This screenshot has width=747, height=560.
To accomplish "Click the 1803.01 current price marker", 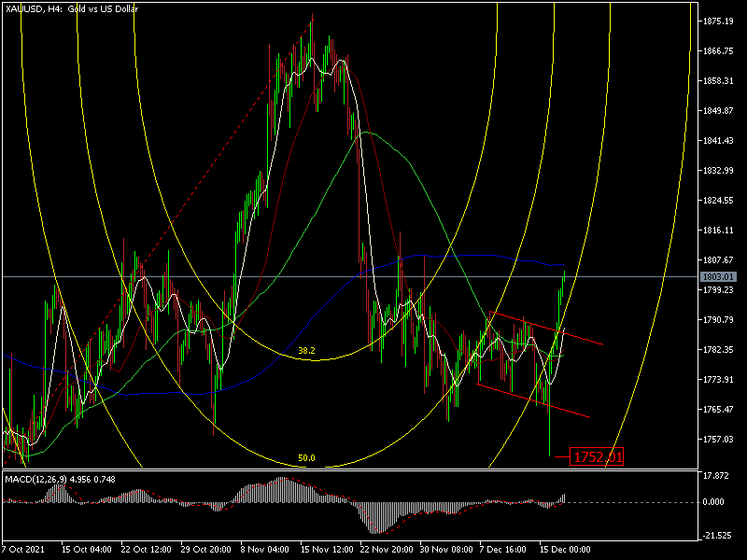I will pyautogui.click(x=718, y=277).
